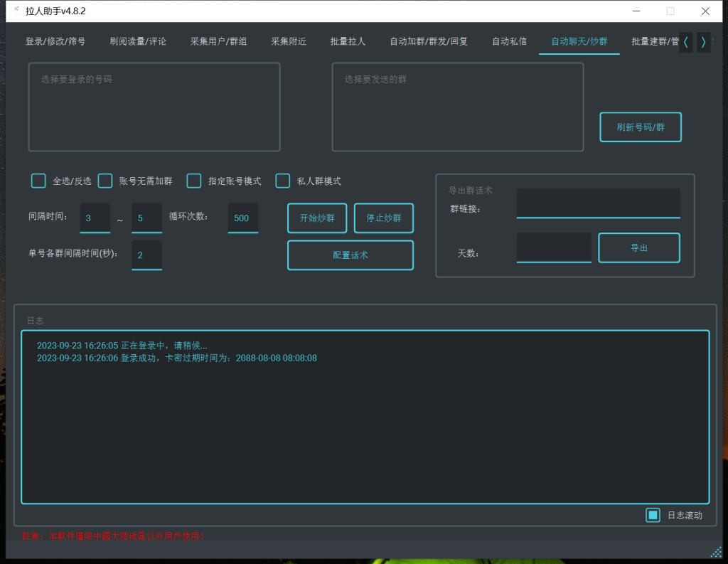The height and width of the screenshot is (564, 728).
Task: Enable 指定账号模式 mode
Action: click(x=193, y=181)
